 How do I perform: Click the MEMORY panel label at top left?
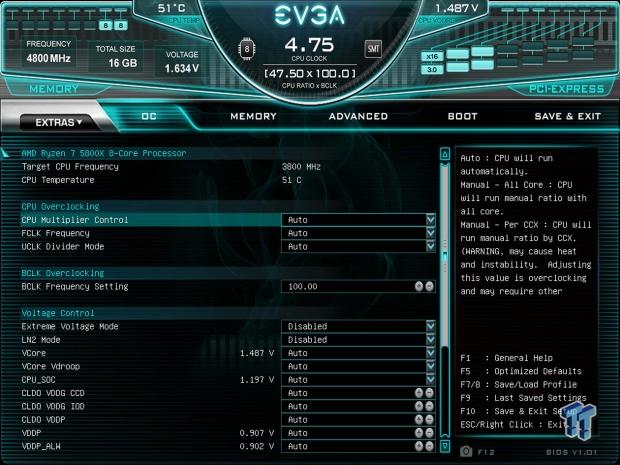point(54,89)
